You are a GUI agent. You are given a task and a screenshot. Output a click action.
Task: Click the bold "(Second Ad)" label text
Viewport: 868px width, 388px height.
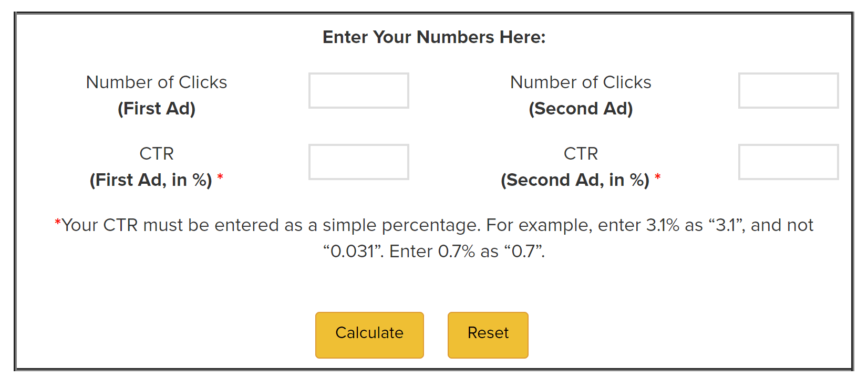(x=581, y=109)
